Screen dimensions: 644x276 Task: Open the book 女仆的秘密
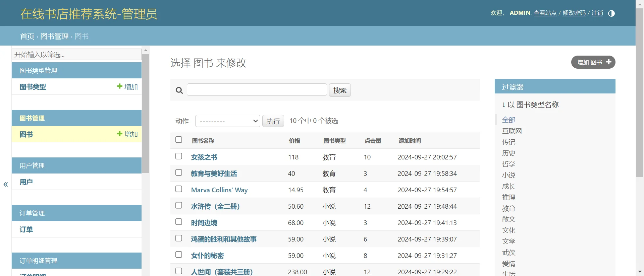pyautogui.click(x=207, y=256)
